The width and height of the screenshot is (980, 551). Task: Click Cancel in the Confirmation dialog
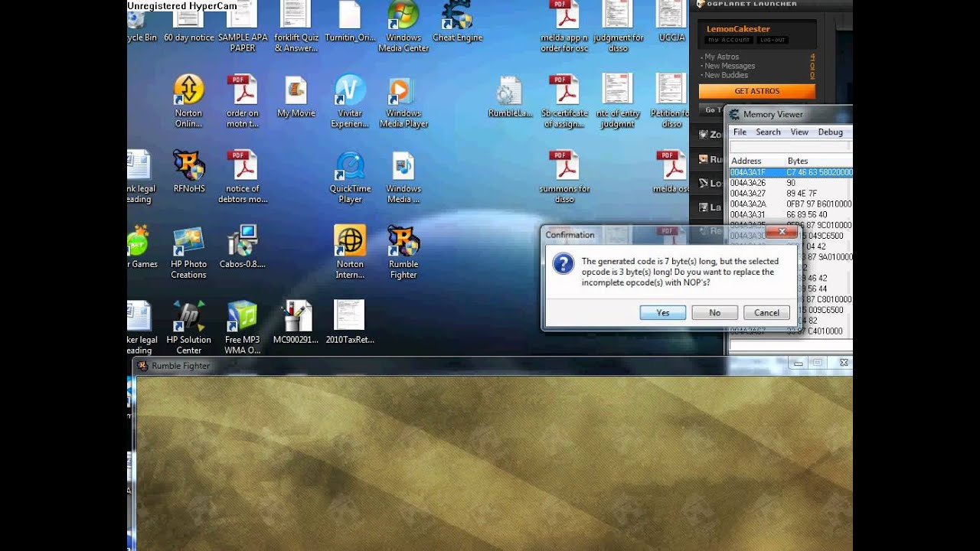766,312
